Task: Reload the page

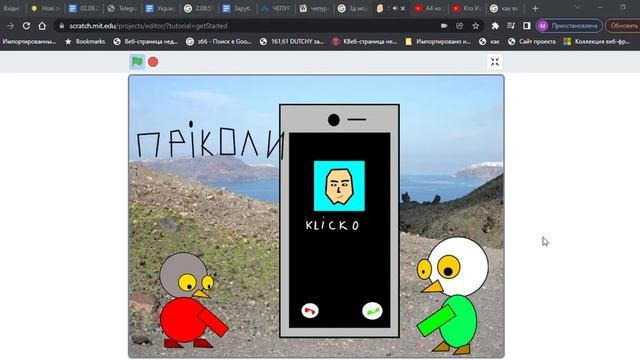Action: tap(26, 26)
